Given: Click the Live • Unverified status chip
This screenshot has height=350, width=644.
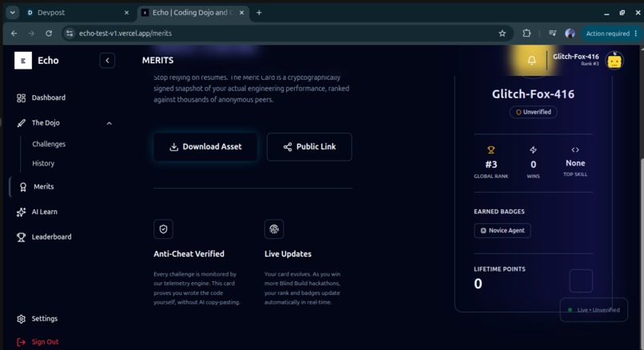Looking at the screenshot, I should click(x=594, y=310).
